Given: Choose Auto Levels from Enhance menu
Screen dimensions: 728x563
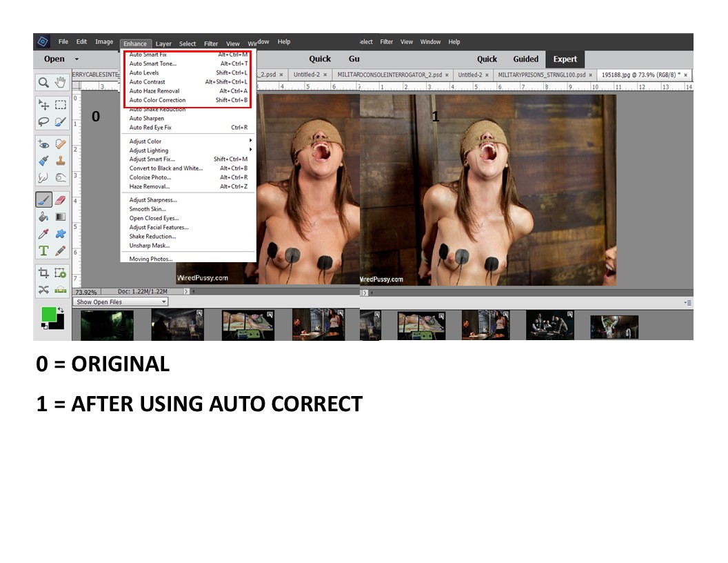Looking at the screenshot, I should pyautogui.click(x=144, y=72).
